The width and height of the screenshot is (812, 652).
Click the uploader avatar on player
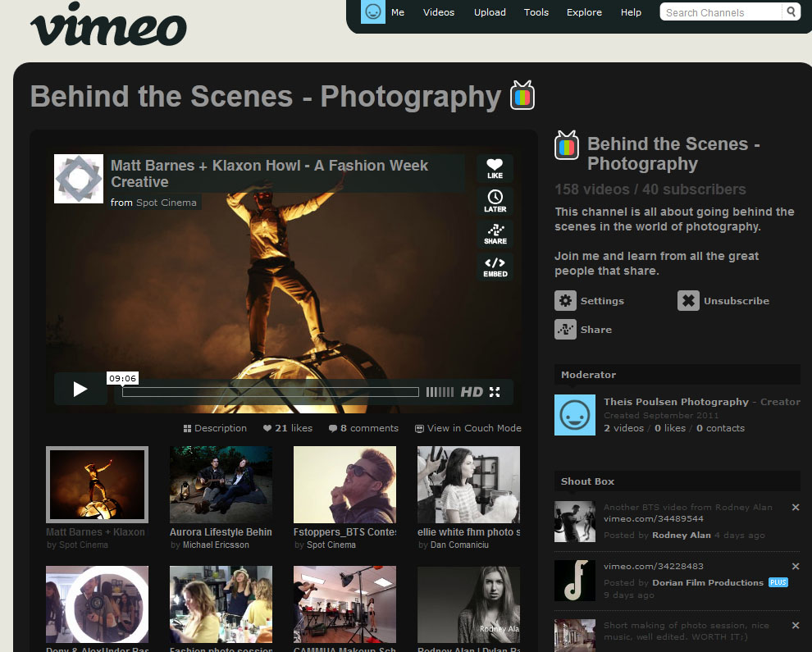tap(79, 179)
